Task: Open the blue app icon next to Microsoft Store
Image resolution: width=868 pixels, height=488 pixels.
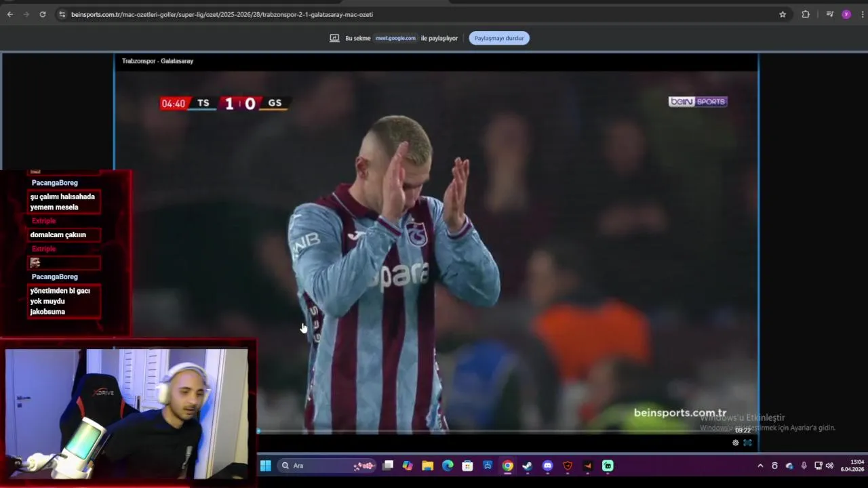Action: (x=488, y=466)
